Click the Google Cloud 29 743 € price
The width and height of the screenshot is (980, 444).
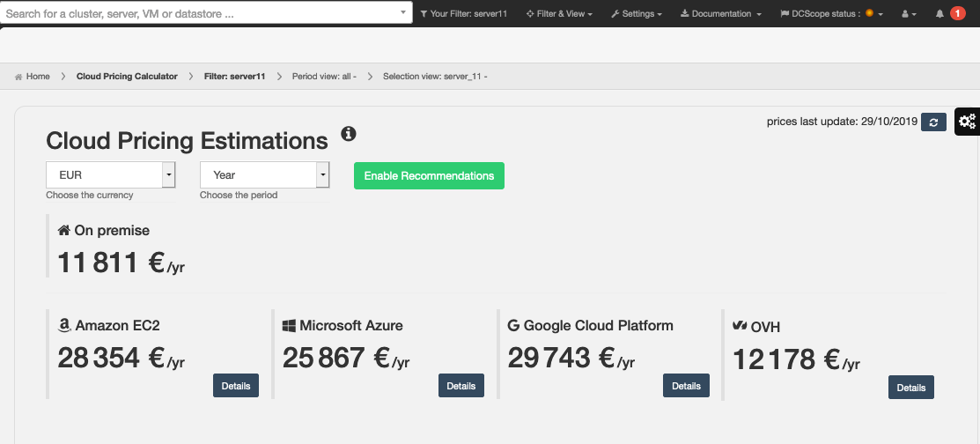(571, 359)
